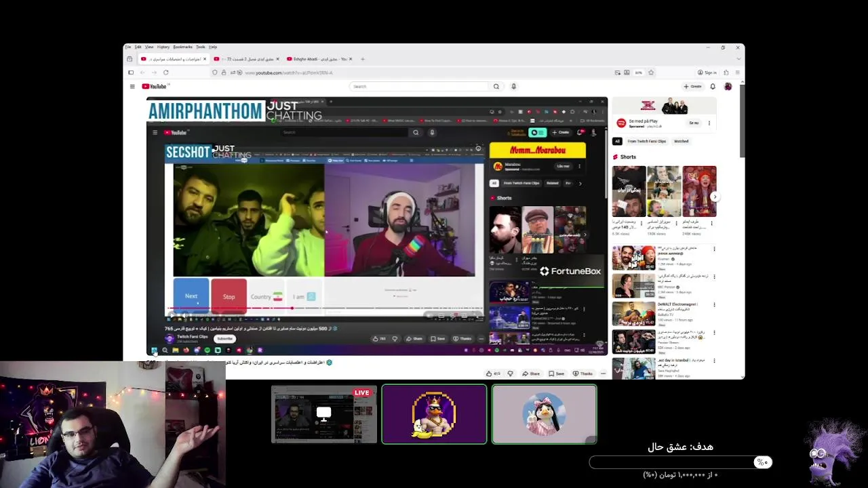
Task: Click Se nu on the sponsored ad
Action: 694,123
